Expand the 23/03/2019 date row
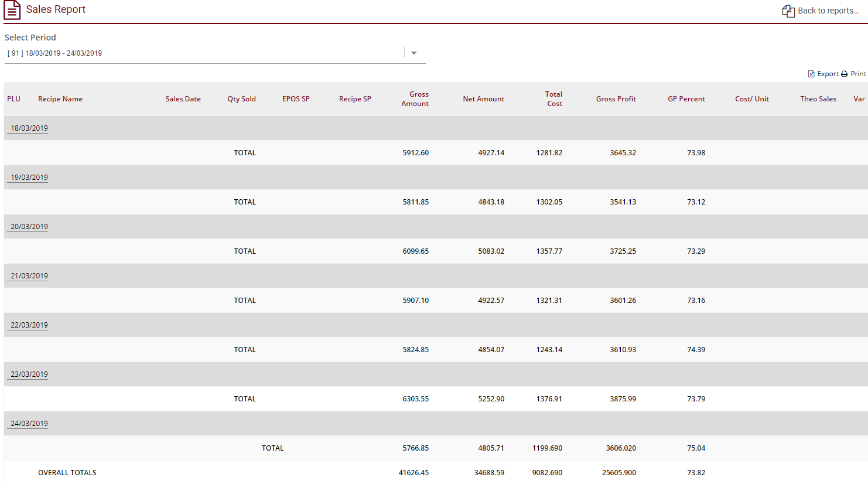The height and width of the screenshot is (484, 868). 28,373
